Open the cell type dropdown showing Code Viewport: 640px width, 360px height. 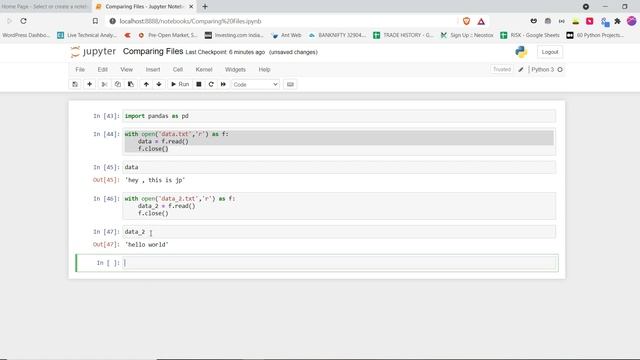(x=256, y=84)
